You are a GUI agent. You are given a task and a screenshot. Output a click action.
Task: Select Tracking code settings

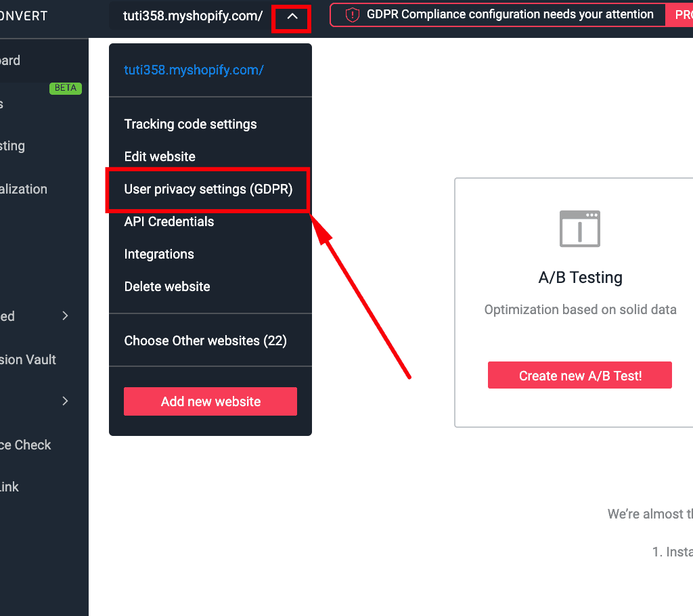click(190, 124)
